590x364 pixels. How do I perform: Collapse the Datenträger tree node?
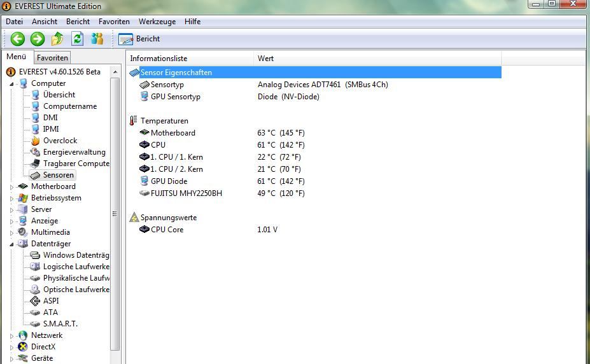[x=11, y=244]
